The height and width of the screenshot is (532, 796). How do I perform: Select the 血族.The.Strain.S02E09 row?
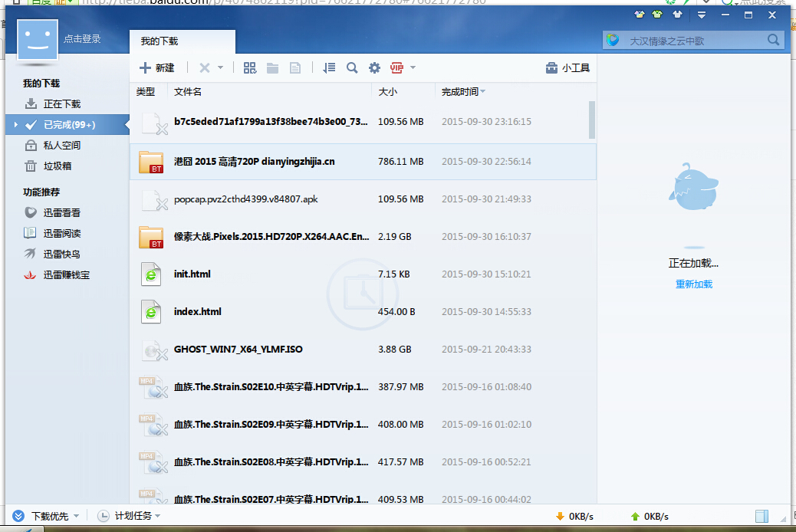pos(363,425)
